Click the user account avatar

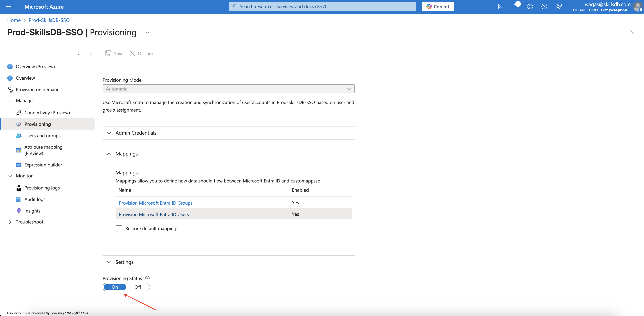pyautogui.click(x=638, y=6)
